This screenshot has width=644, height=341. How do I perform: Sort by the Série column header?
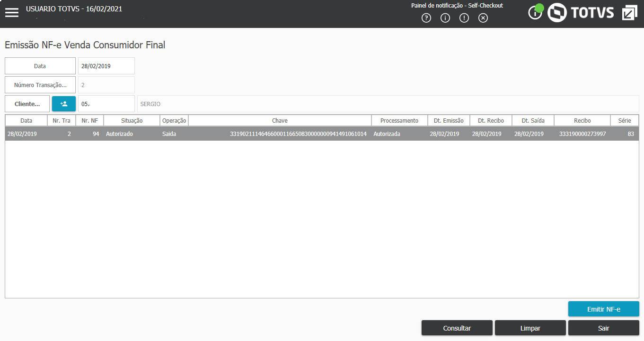pyautogui.click(x=624, y=120)
